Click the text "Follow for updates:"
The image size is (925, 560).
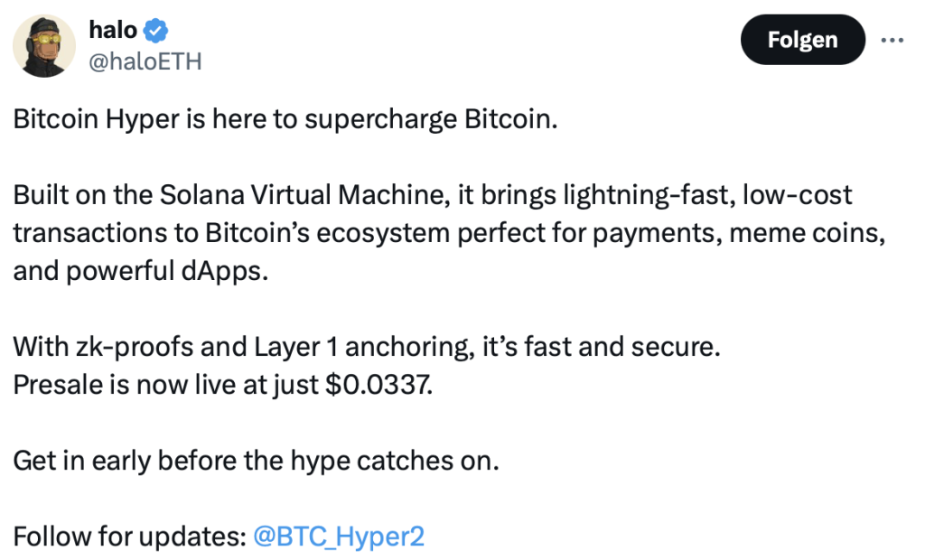point(130,537)
